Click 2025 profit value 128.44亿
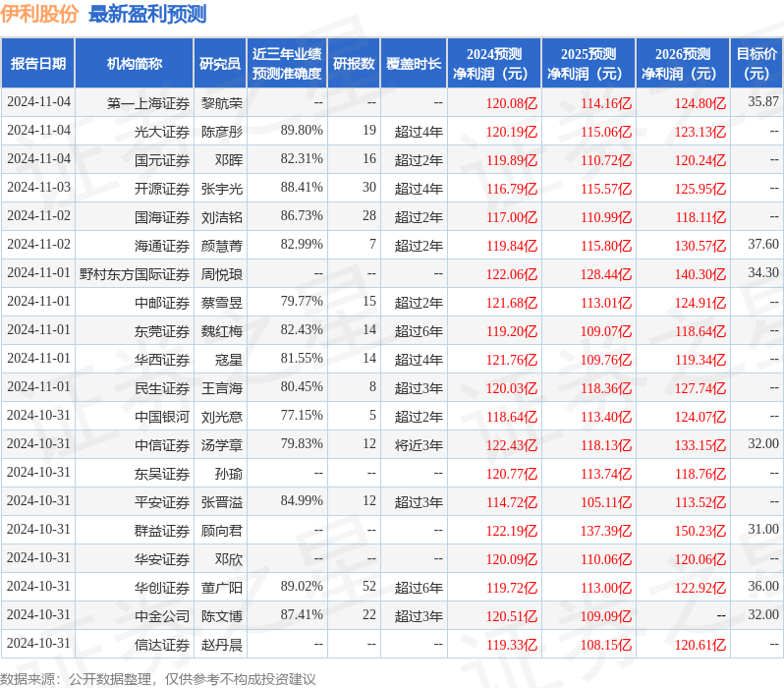 tap(606, 274)
